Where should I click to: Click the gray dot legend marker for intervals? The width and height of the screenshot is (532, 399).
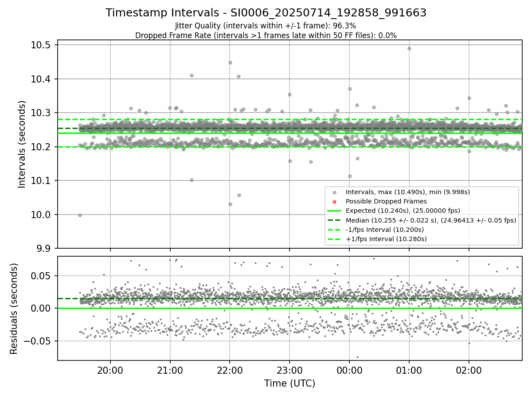(x=335, y=192)
